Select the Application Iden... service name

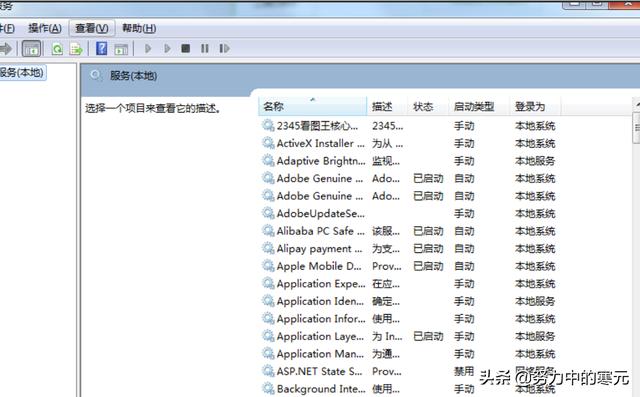(x=320, y=301)
